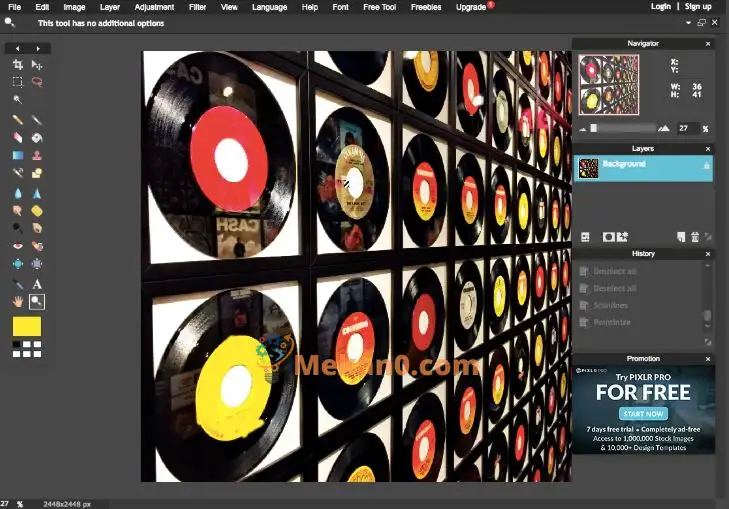Click the black preset color square
Image resolution: width=729 pixels, height=509 pixels.
coord(16,344)
